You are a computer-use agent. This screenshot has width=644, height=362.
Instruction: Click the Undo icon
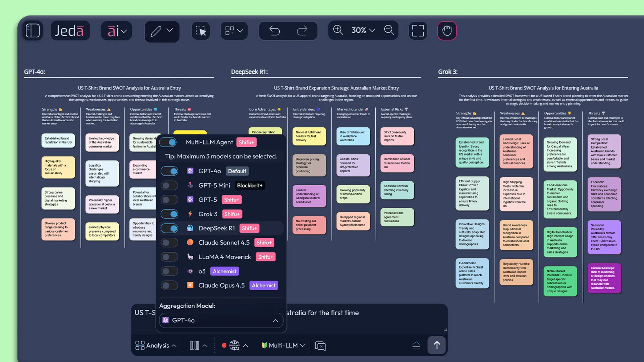coord(274,31)
